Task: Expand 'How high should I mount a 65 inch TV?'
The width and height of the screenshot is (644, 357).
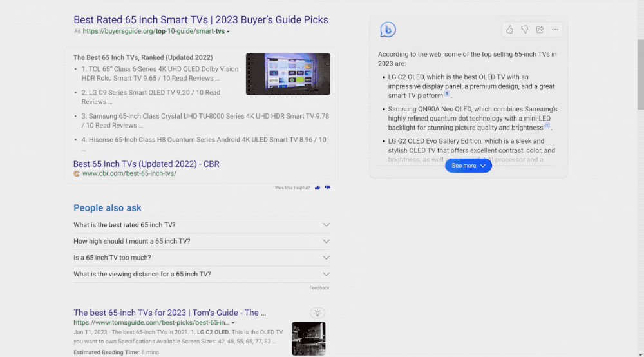Action: 201,241
